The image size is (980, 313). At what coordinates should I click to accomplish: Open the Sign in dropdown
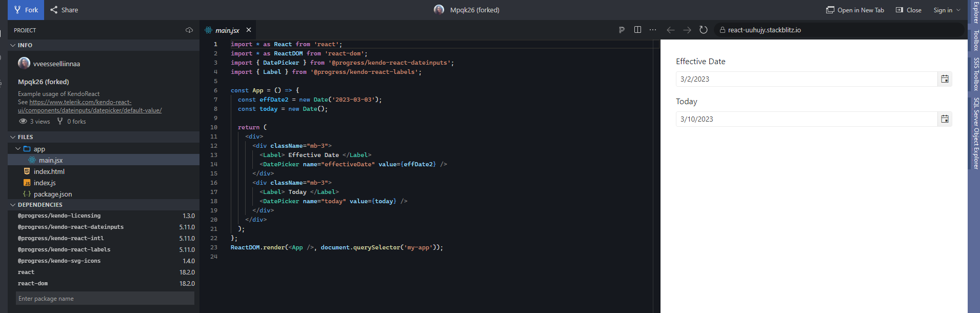pos(946,10)
